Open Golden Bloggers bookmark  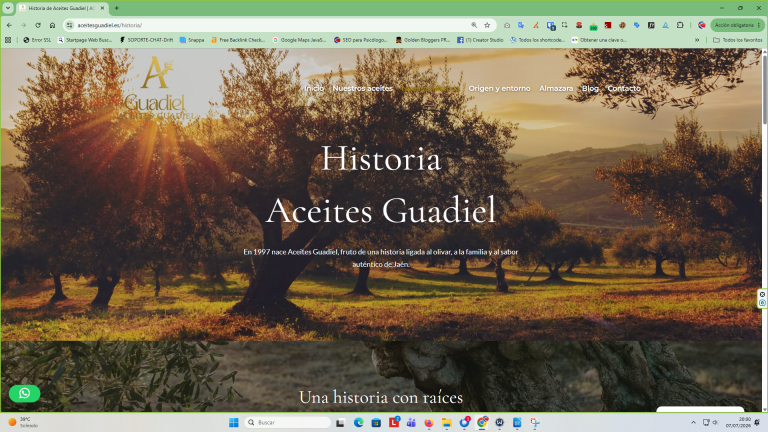tap(423, 40)
